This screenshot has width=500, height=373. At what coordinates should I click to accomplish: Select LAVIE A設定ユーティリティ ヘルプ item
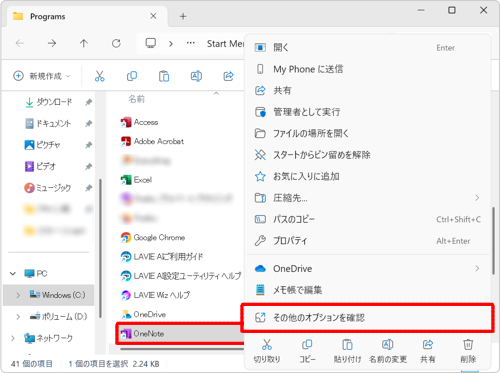pos(180,276)
